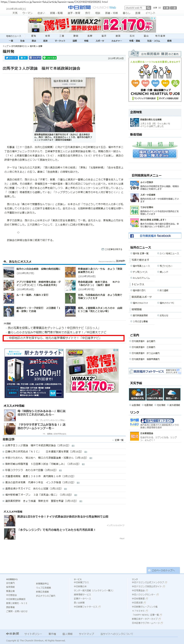Open 中日旅行ナビ「ぶらっ人」PR link
This screenshot has height=644, width=184.
[x=54, y=328]
